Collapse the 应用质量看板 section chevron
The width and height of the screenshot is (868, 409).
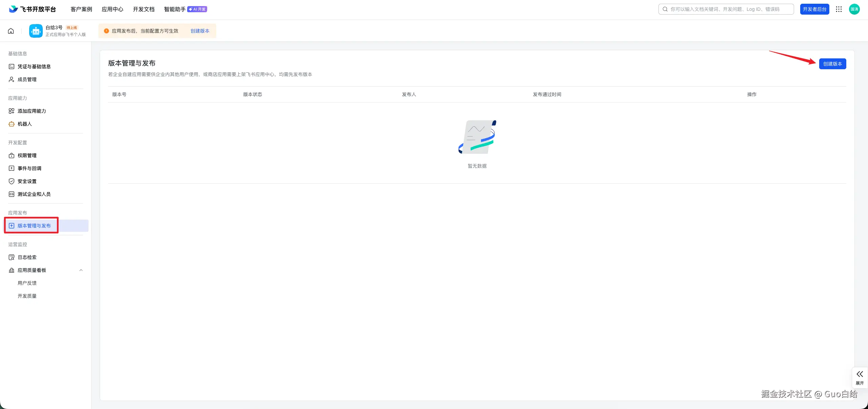click(x=81, y=270)
